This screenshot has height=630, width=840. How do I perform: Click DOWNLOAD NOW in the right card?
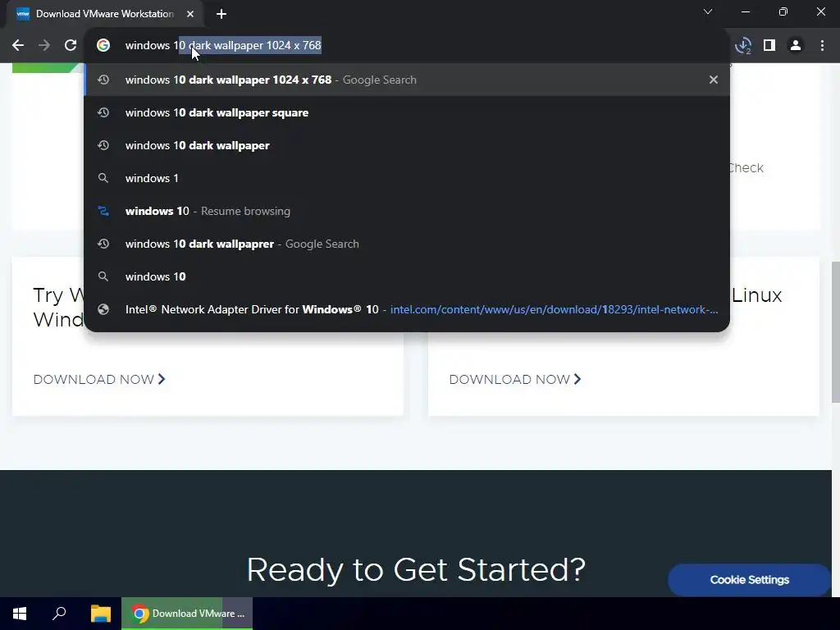click(515, 379)
